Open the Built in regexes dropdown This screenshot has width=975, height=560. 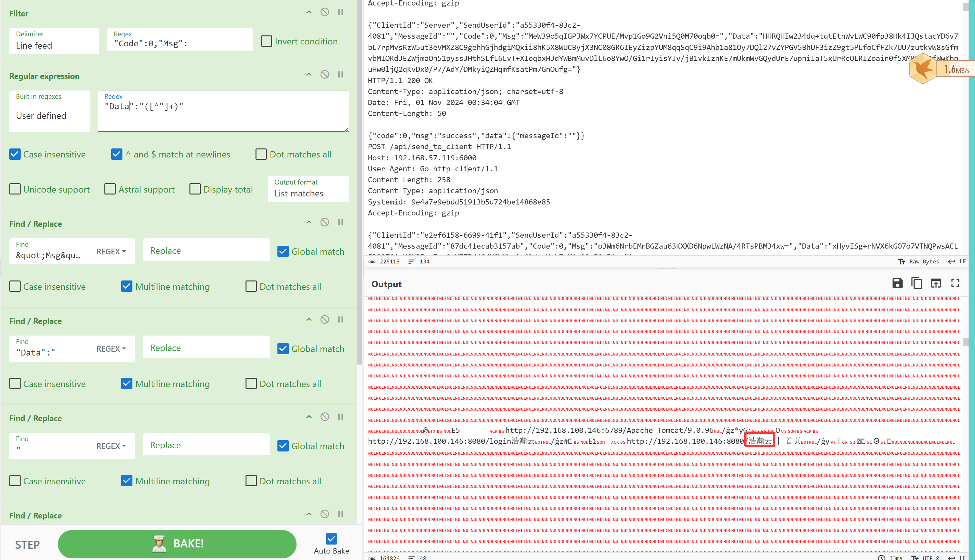(x=49, y=111)
